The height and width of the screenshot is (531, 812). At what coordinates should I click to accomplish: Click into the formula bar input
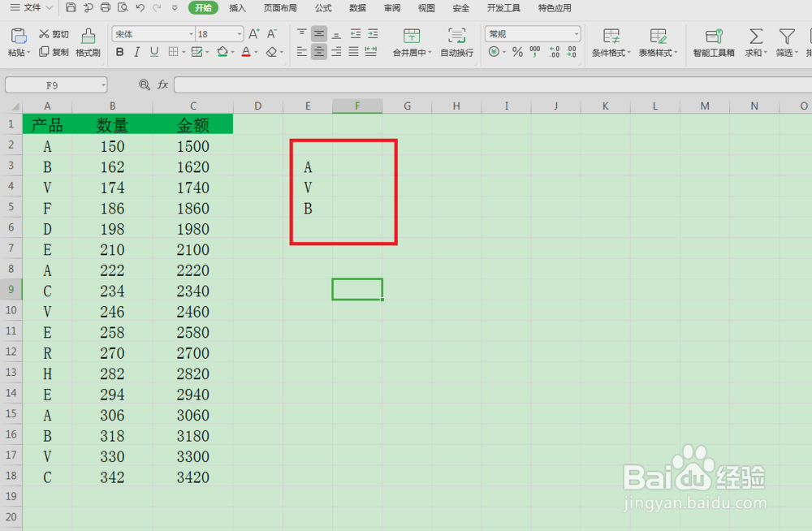coord(493,84)
